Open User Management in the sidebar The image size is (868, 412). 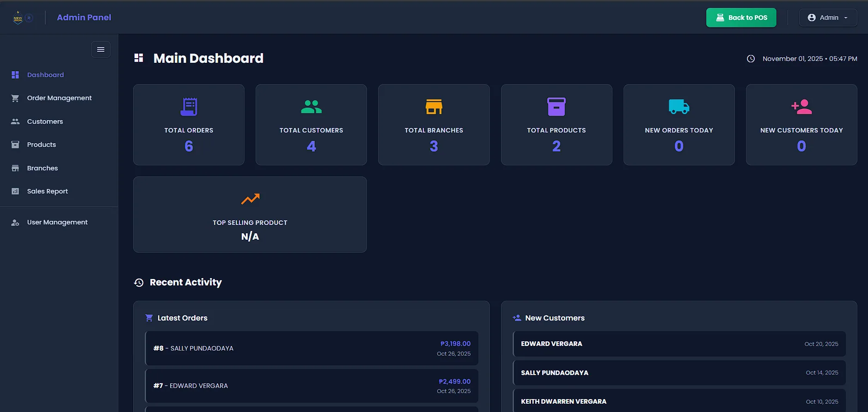click(x=59, y=222)
